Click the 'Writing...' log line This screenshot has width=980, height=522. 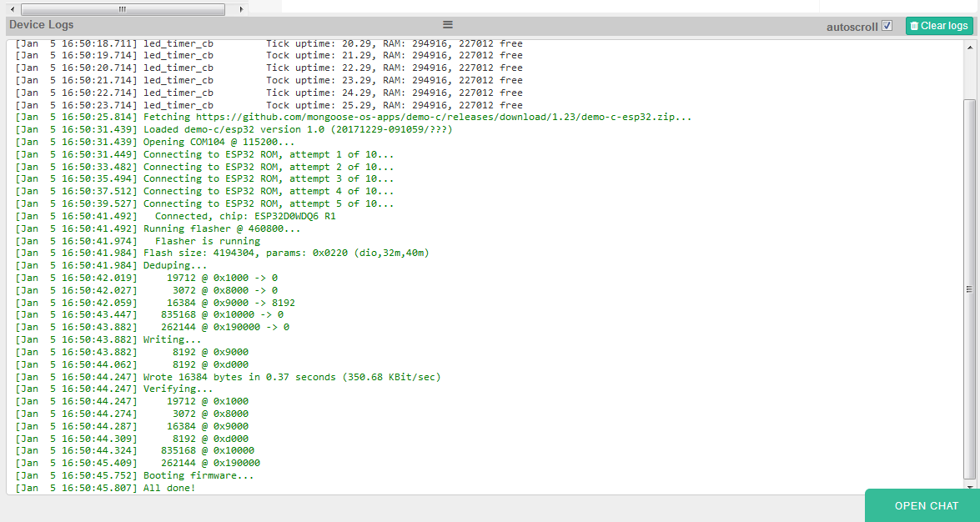[x=108, y=340]
